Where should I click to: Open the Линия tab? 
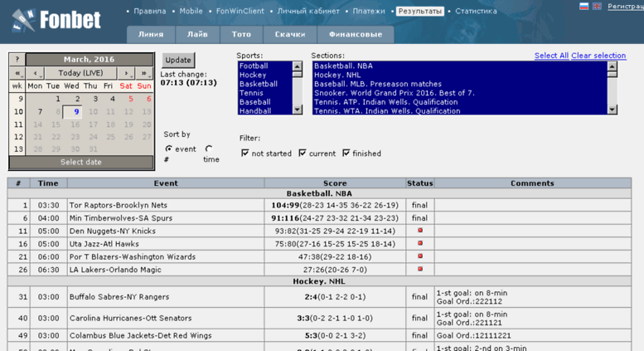click(x=151, y=35)
